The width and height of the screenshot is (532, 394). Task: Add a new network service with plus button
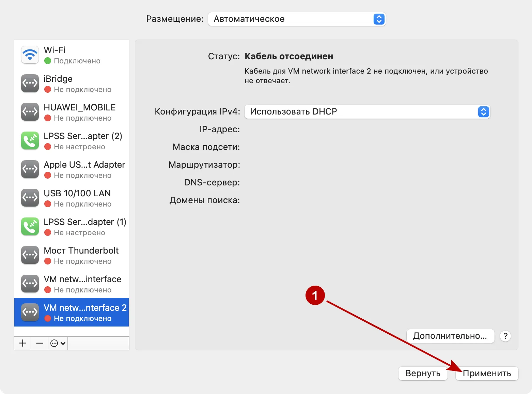pyautogui.click(x=22, y=343)
